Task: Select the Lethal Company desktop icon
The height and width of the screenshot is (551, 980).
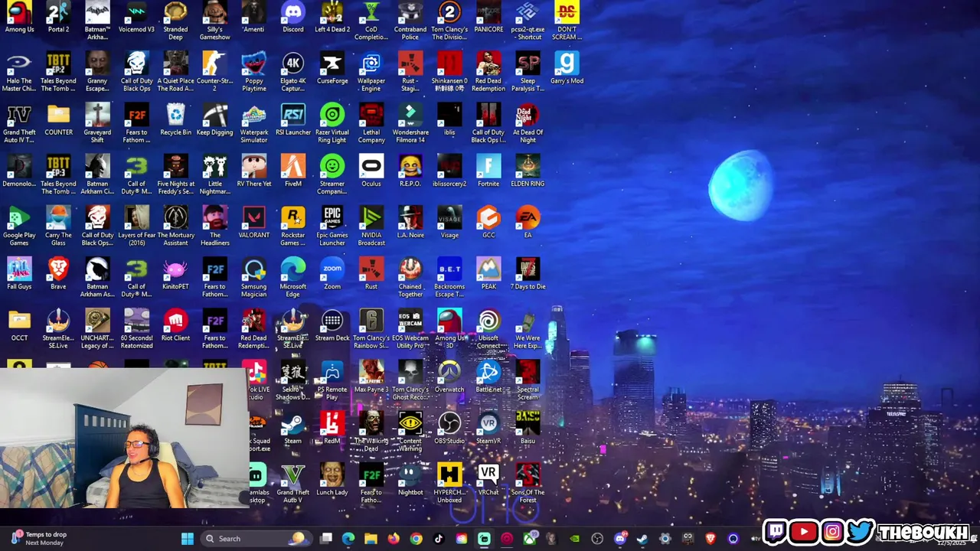Action: tap(371, 122)
